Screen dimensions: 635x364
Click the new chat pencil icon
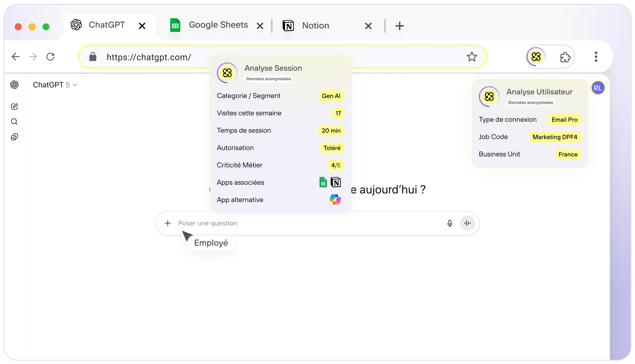click(x=15, y=106)
